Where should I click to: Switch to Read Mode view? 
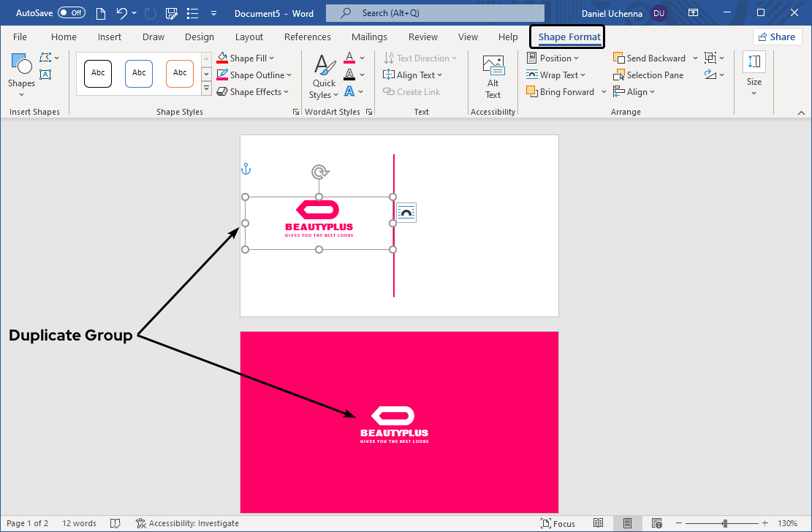(x=599, y=523)
